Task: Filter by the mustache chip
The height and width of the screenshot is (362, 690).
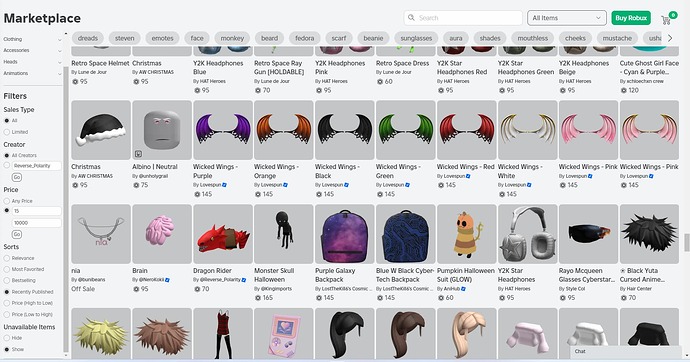Action: (x=617, y=38)
